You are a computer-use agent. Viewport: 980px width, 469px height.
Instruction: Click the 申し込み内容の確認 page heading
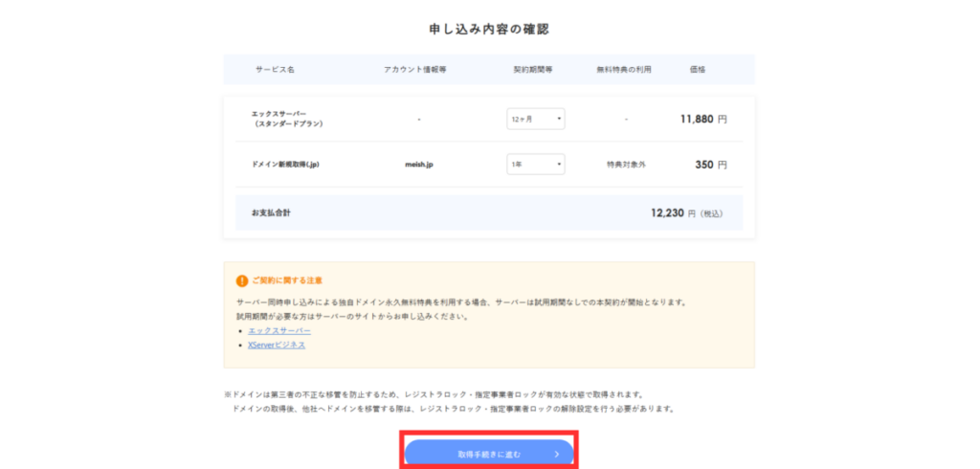point(489,29)
